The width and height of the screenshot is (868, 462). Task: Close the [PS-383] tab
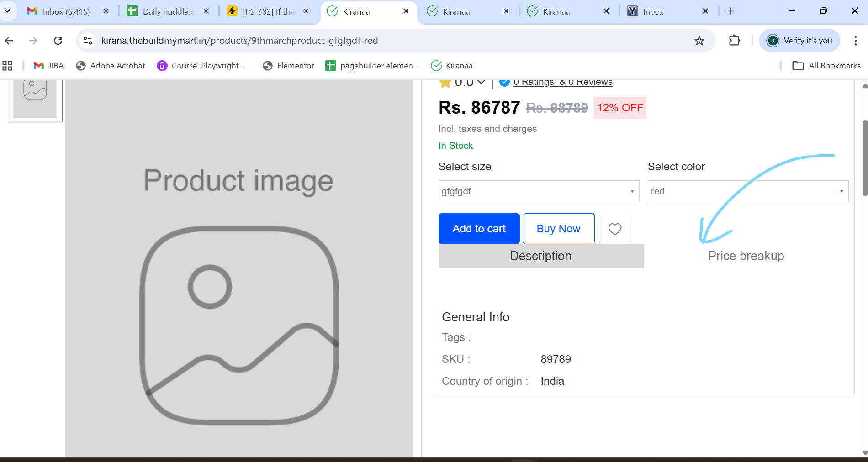[x=306, y=11]
